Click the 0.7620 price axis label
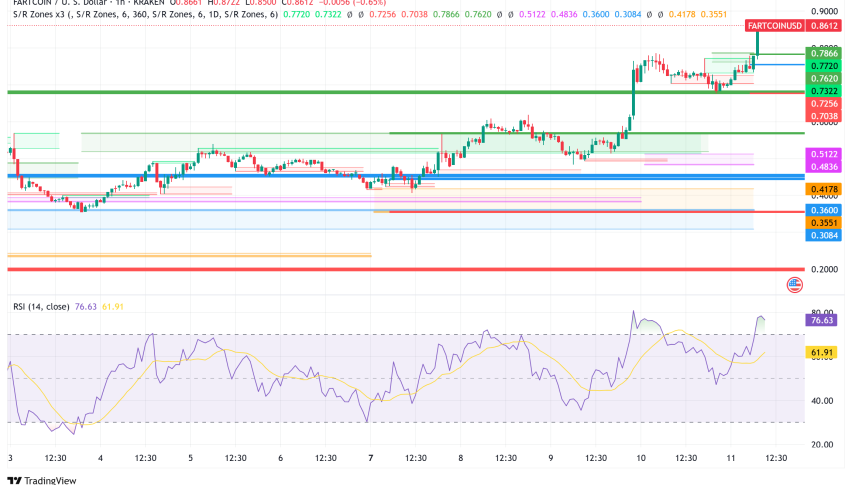Image resolution: width=852 pixels, height=485 pixels. (824, 78)
